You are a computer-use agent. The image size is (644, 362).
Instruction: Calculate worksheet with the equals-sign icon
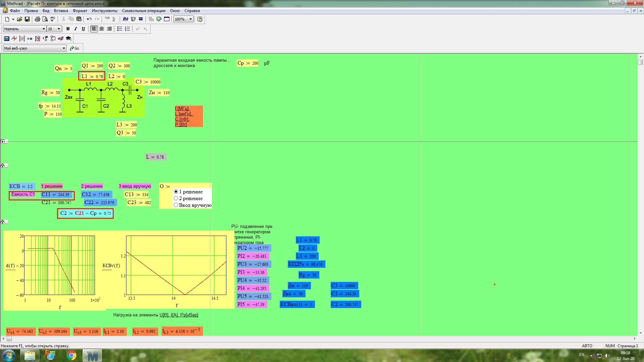point(141,19)
